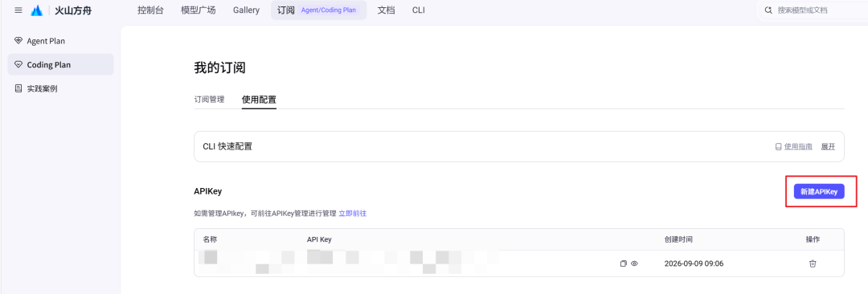Click the 创建时间 column header
Image resolution: width=868 pixels, height=294 pixels.
[x=678, y=239]
